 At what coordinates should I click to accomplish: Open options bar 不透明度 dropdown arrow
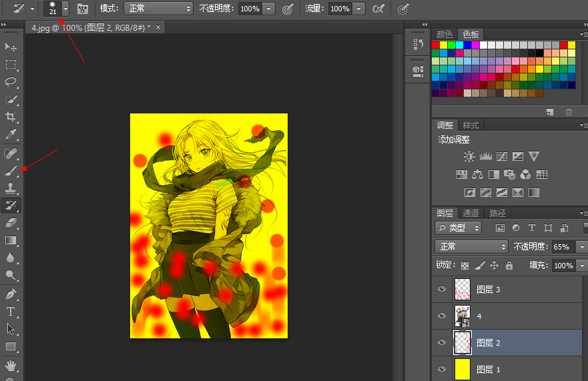coord(268,9)
